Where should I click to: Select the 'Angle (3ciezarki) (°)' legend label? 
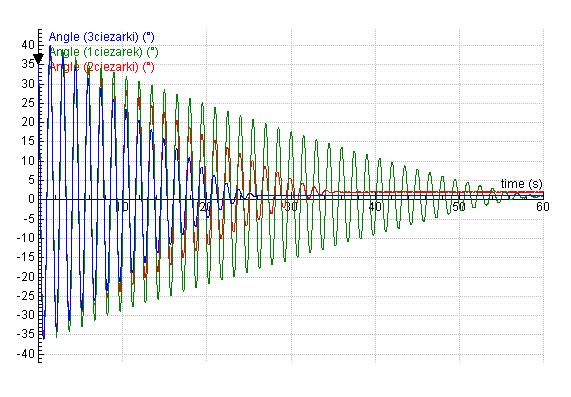[102, 37]
